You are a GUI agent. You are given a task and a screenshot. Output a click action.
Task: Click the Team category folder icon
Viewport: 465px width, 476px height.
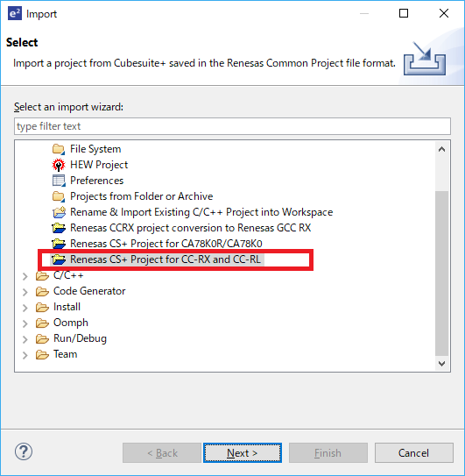[x=42, y=354]
